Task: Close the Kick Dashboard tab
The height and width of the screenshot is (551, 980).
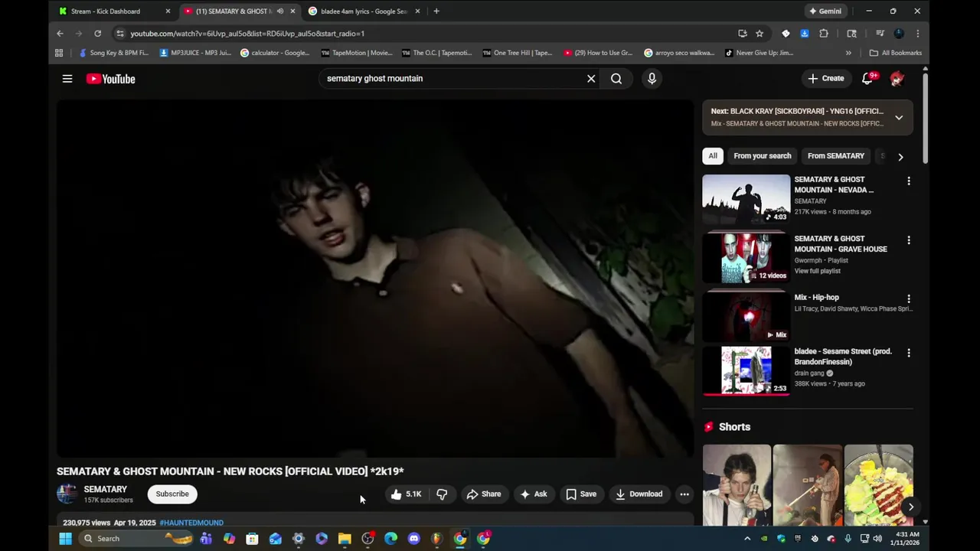Action: click(x=168, y=11)
